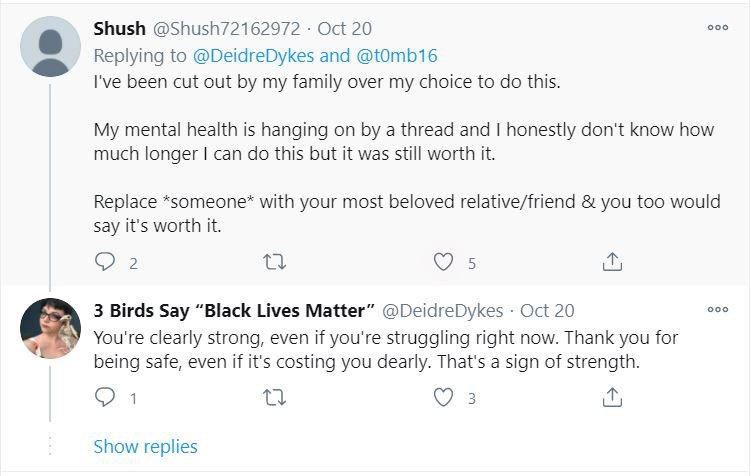Open more options on 3 Birds' tweet
751x476 pixels.
[717, 310]
